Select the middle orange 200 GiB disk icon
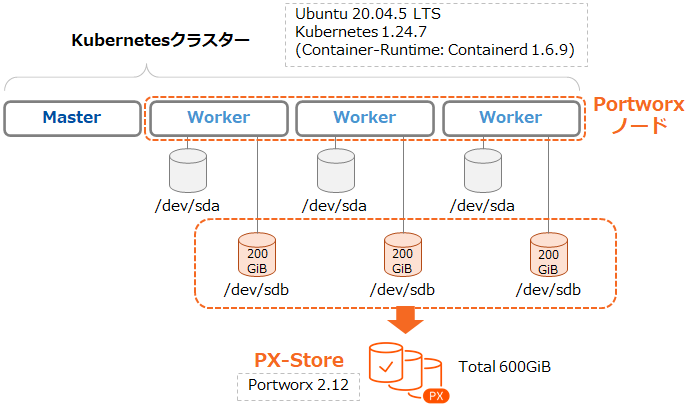The height and width of the screenshot is (411, 690). point(403,255)
